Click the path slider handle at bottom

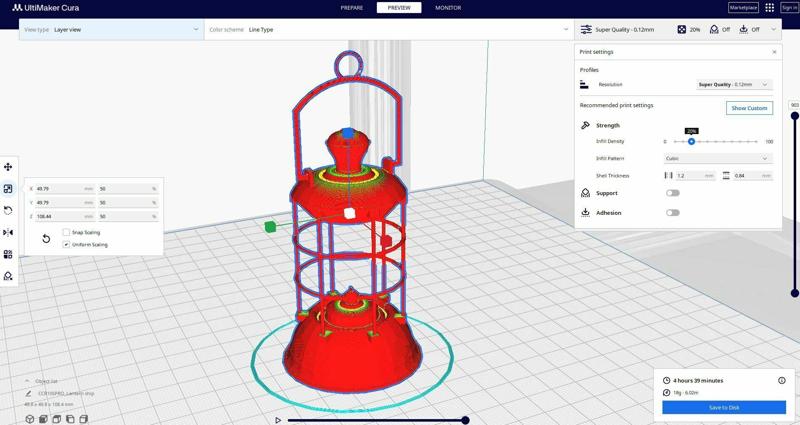465,420
